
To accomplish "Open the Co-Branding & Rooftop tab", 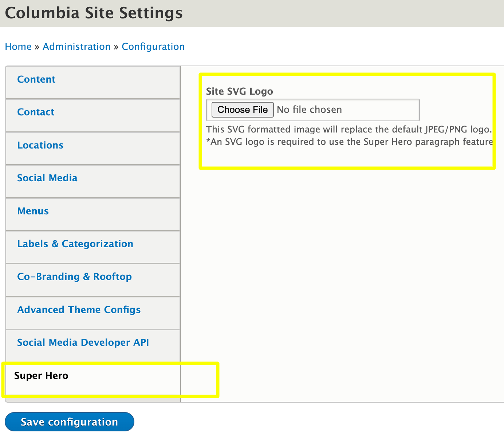I will (74, 277).
